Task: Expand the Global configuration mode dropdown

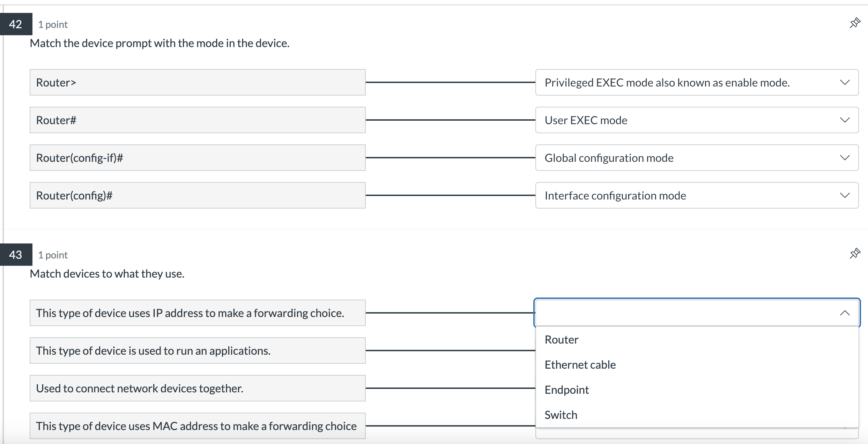Action: (x=845, y=158)
